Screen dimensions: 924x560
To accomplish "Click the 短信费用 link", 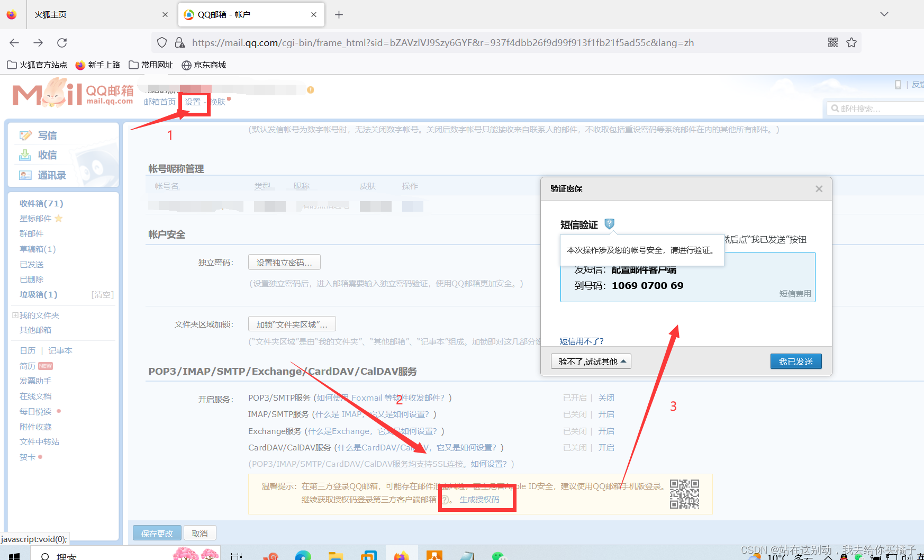I will coord(795,294).
